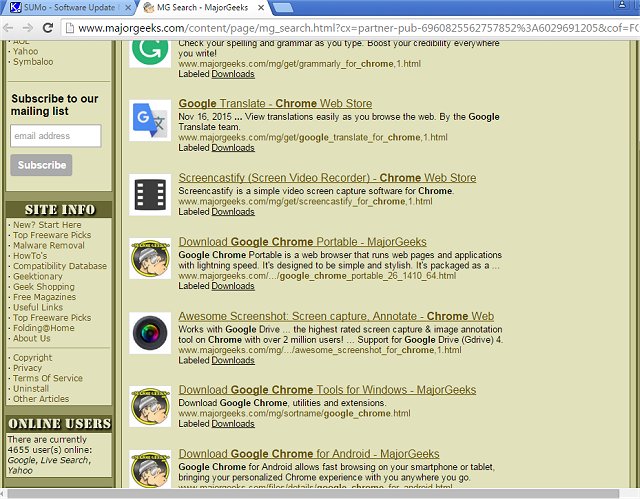The width and height of the screenshot is (640, 499).
Task: Open Geek Shopping link
Action: pyautogui.click(x=44, y=287)
